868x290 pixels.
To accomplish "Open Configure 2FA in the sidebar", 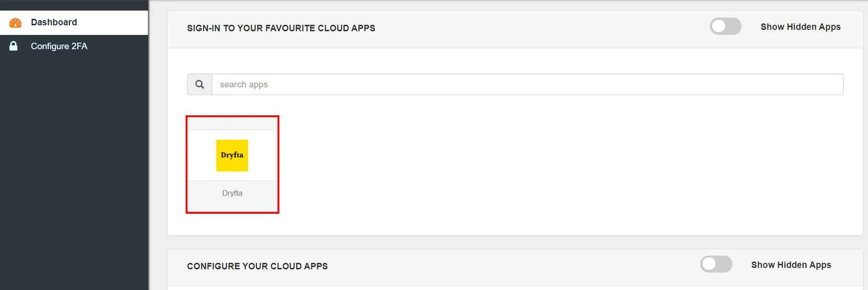I will [74, 46].
